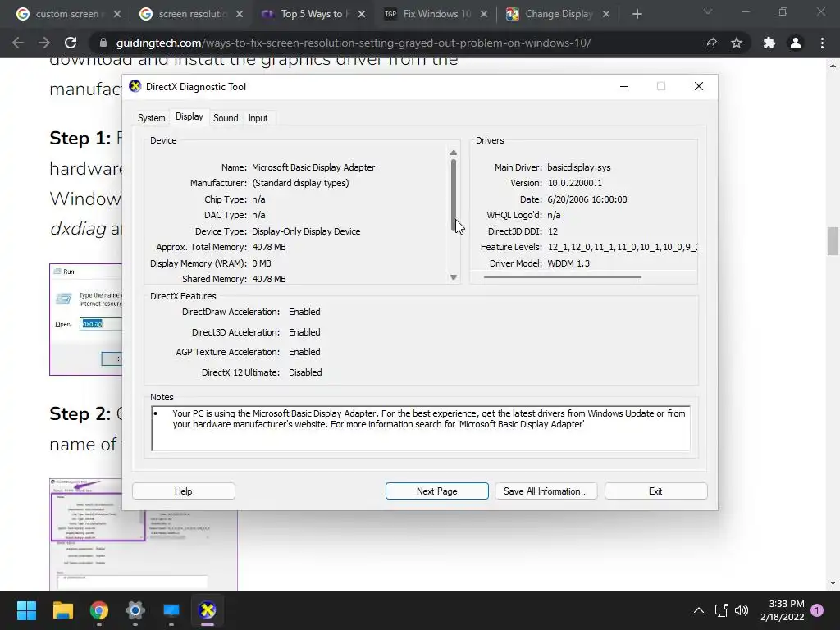Share this page icon in address bar
The width and height of the screenshot is (840, 630).
(x=710, y=43)
